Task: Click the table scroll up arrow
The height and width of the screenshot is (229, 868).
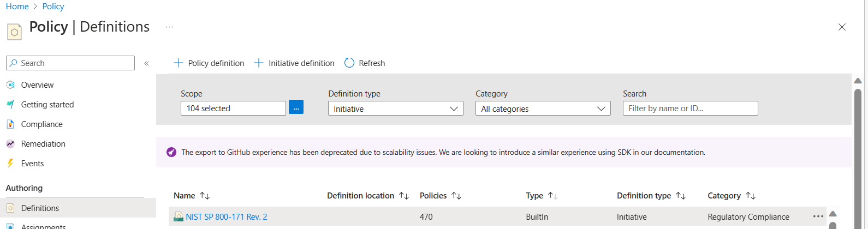Action: tap(833, 214)
